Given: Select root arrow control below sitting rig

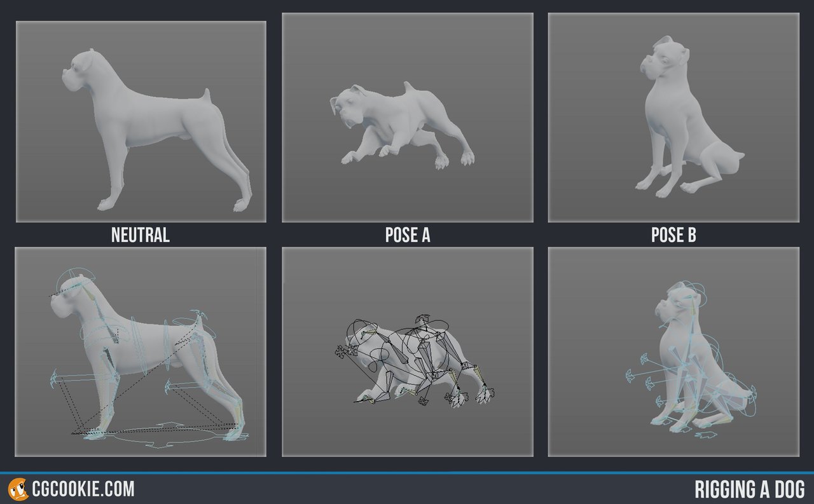Looking at the screenshot, I should point(707,435).
